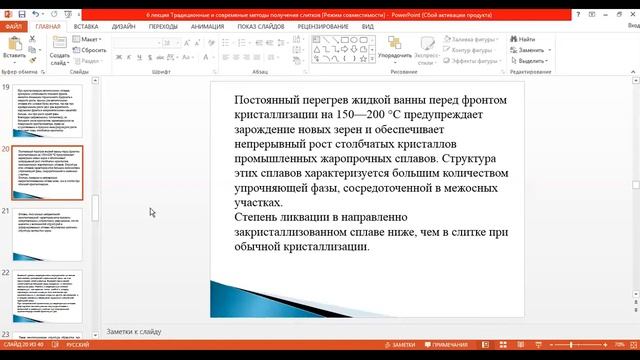
Task: Click the Упорядочить (Arrange) icon
Action: click(x=394, y=42)
